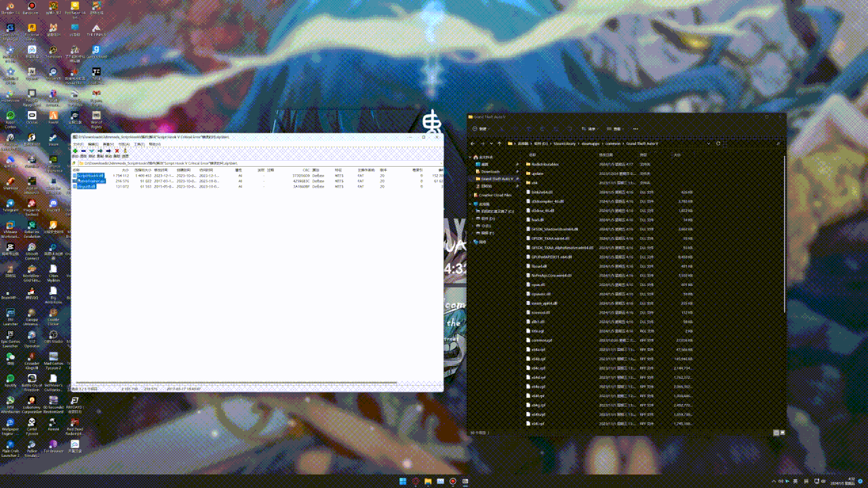Click steamapps in the Explorer breadcrumb
Screen dimensions: 868x488
tap(591, 144)
